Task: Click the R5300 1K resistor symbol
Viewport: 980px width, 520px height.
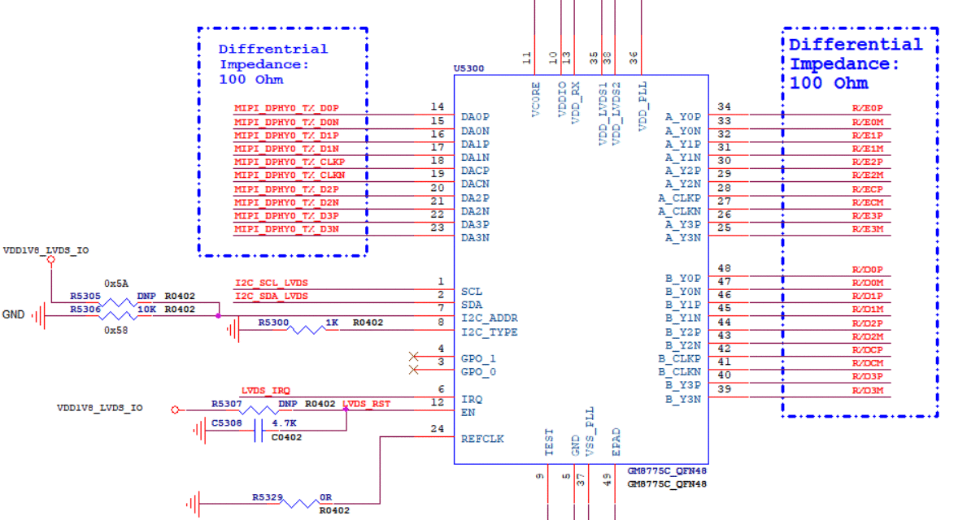Action: [x=305, y=329]
